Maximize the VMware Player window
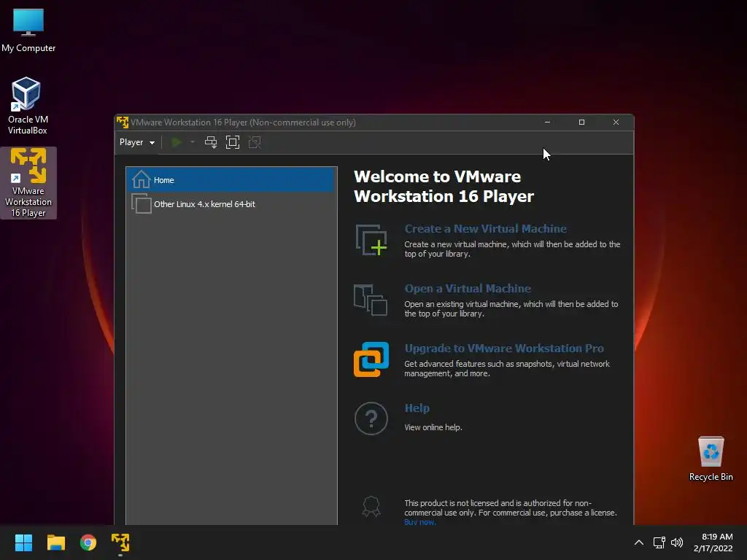747x560 pixels. (581, 122)
